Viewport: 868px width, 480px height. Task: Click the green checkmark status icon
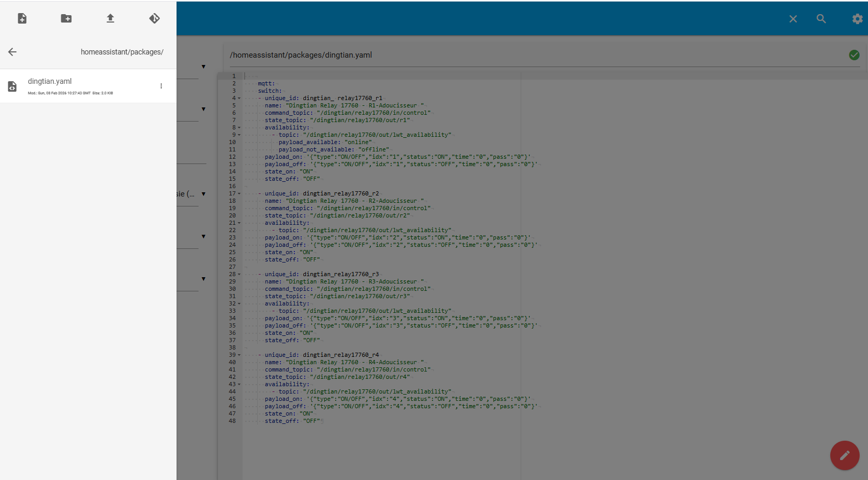click(854, 55)
